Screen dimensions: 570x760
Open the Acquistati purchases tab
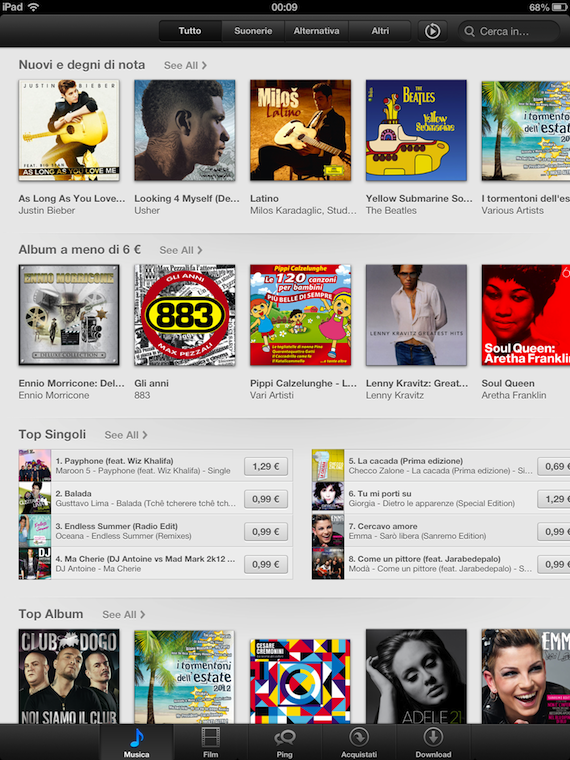pyautogui.click(x=359, y=742)
